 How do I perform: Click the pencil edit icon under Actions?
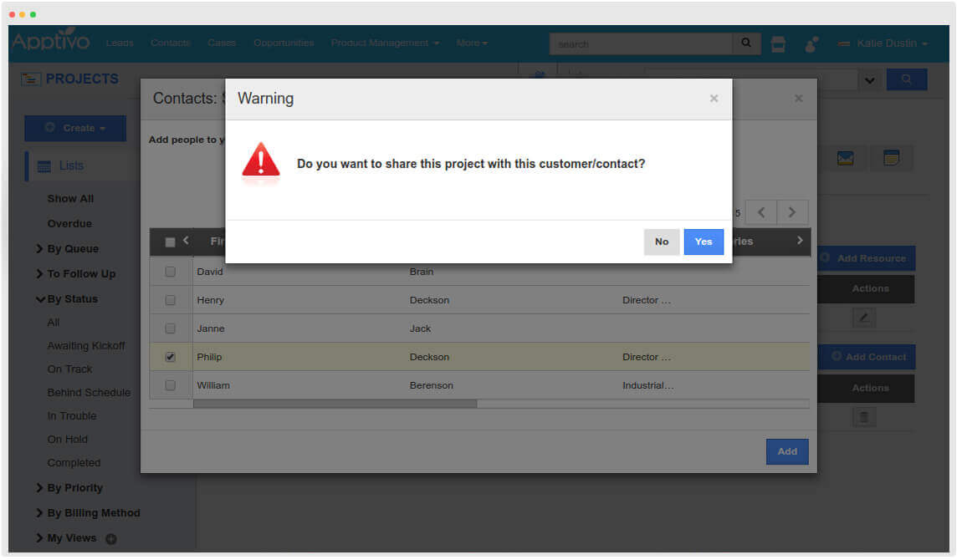[864, 318]
